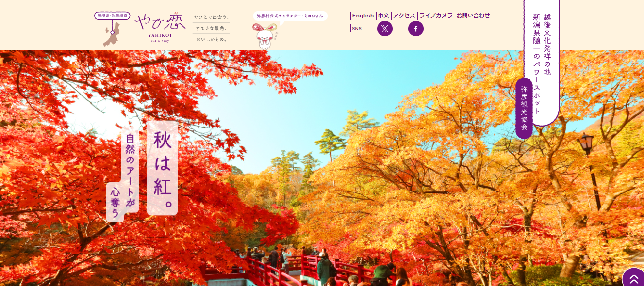Switch the site language to 中文
644x286 pixels.
pyautogui.click(x=383, y=16)
